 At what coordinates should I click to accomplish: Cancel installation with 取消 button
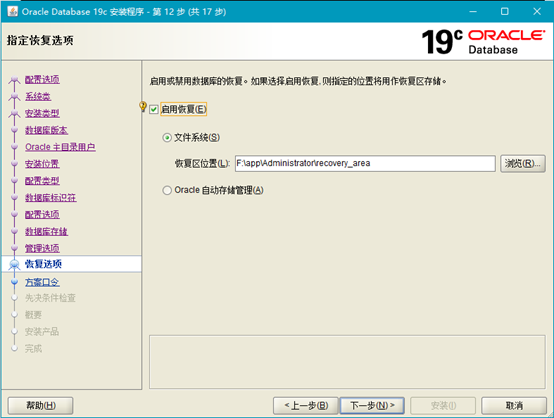click(x=514, y=405)
